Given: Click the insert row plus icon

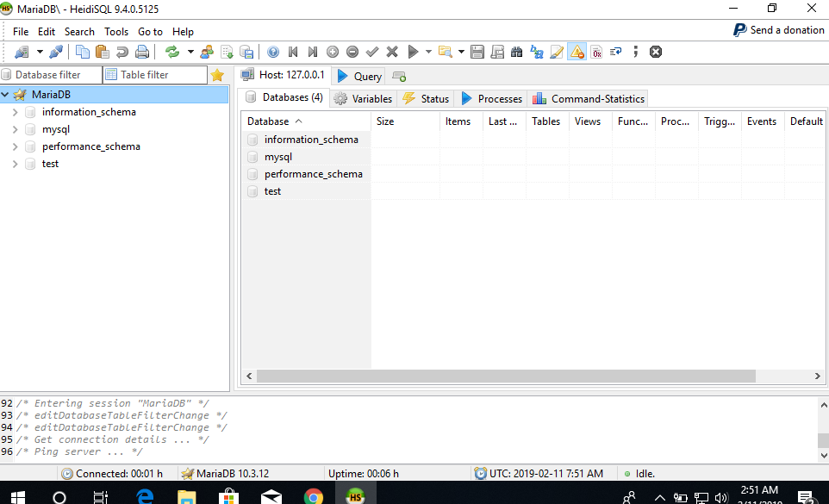Looking at the screenshot, I should point(333,52).
